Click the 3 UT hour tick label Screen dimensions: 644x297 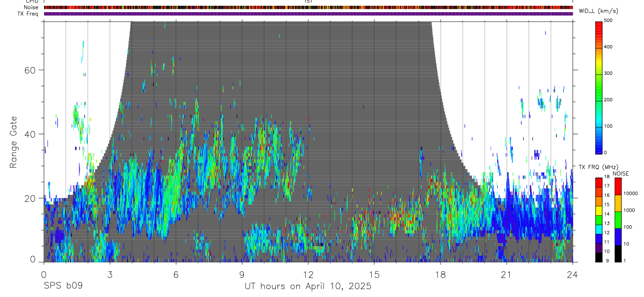pyautogui.click(x=110, y=274)
